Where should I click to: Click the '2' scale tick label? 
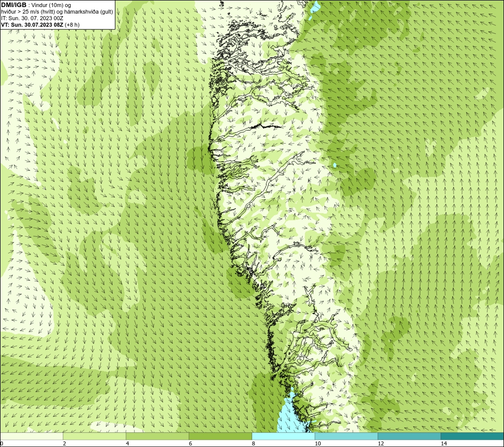click(x=65, y=443)
